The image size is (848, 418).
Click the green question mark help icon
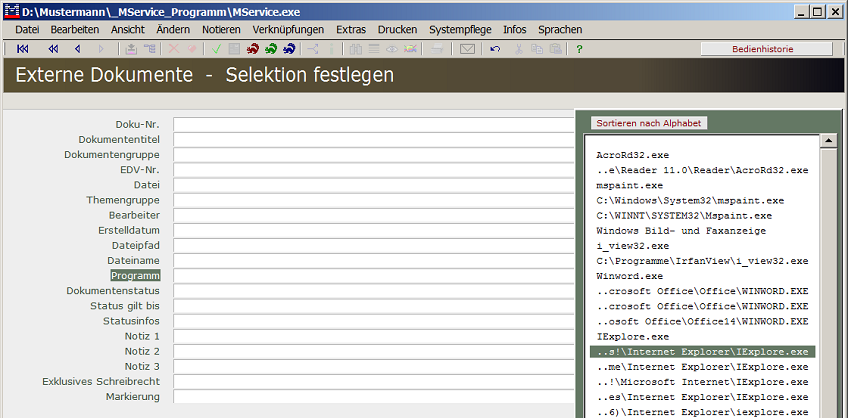[x=579, y=49]
